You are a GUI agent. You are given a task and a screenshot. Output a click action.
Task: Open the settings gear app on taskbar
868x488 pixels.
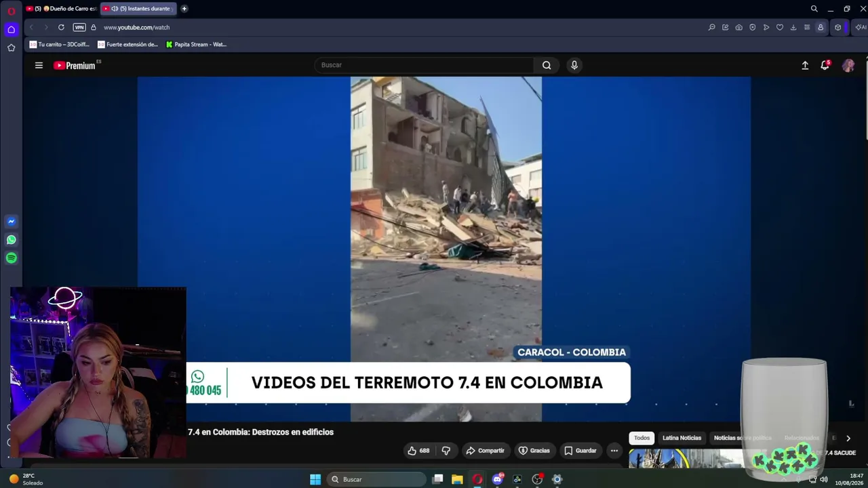click(557, 479)
